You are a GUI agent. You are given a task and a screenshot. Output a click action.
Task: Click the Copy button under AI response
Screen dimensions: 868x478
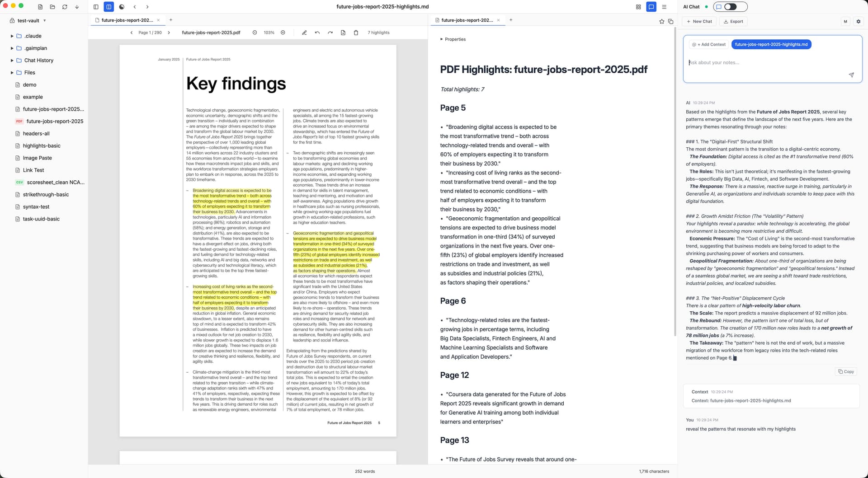click(846, 371)
